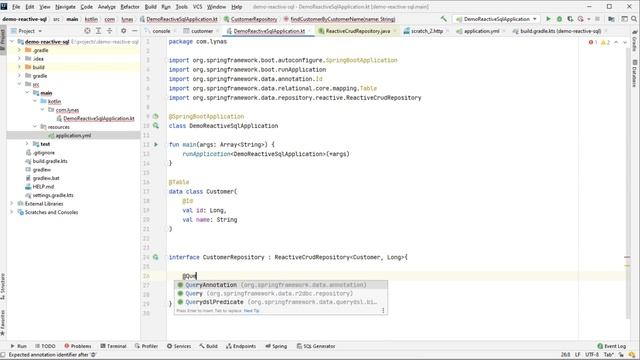The image size is (640, 360).
Task: Open Search Everywhere magnifier icon
Action: 634,19
